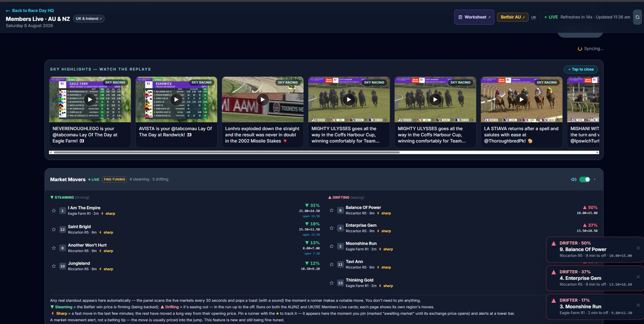Pin Another Won't Hurt with its star
This screenshot has width=644, height=324.
[x=54, y=248]
